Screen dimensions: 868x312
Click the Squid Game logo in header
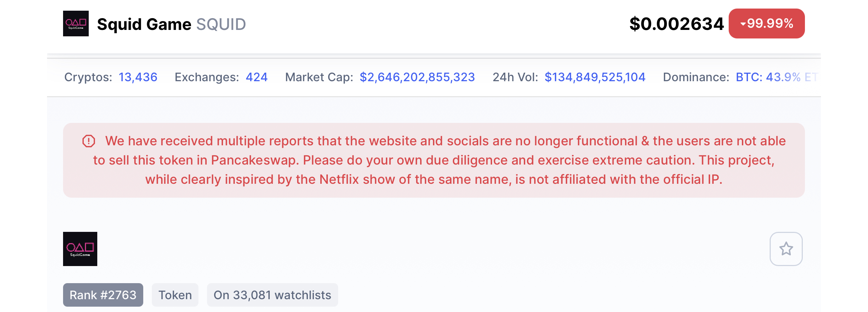point(76,24)
